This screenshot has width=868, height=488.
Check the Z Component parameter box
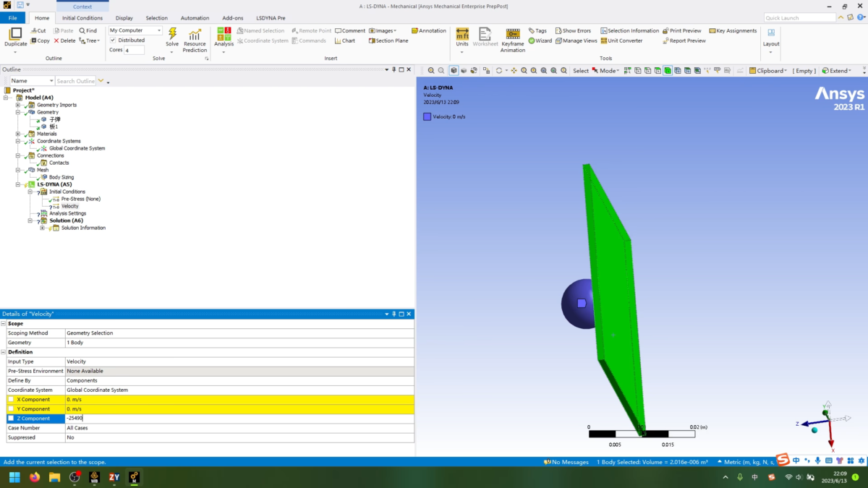pos(11,418)
